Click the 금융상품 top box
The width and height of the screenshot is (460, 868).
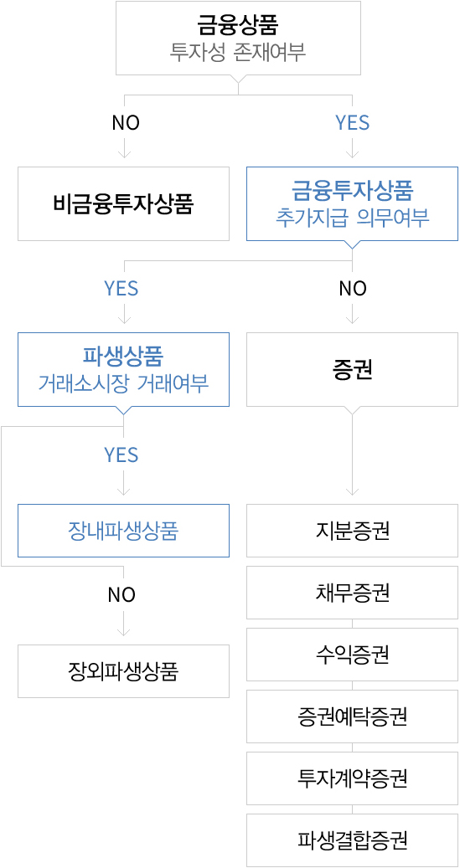tap(238, 39)
